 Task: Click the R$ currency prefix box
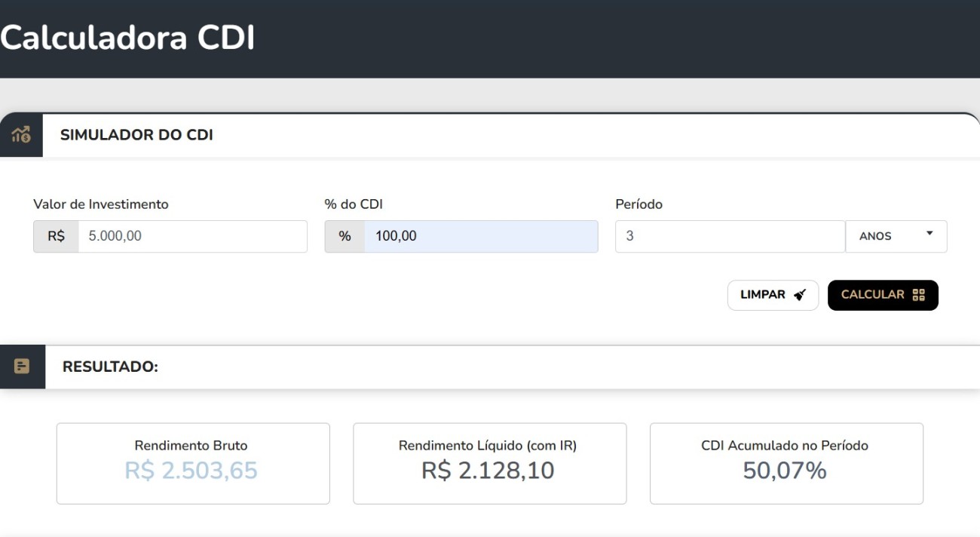[57, 236]
